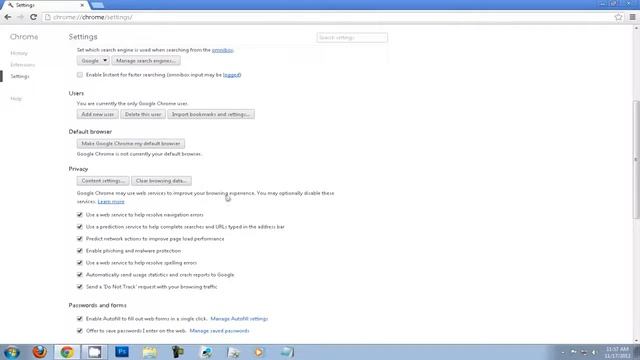Open History in the left sidebar
The width and height of the screenshot is (640, 360).
coord(19,53)
